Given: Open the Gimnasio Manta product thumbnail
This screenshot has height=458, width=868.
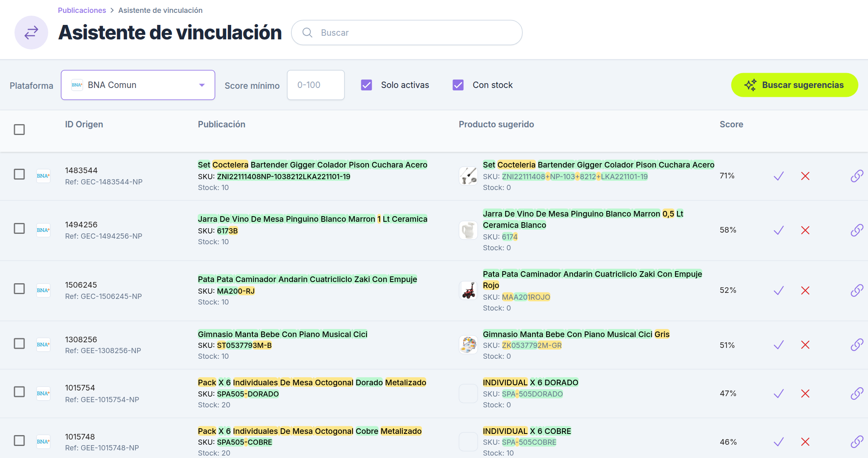Looking at the screenshot, I should point(468,345).
